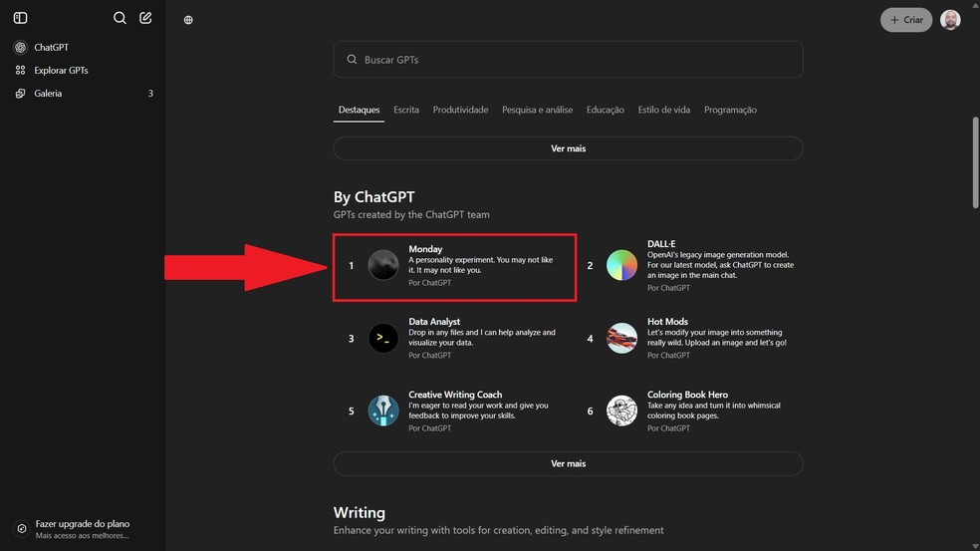Screen dimensions: 980x551
Task: Click the DALL·E title
Action: (x=661, y=244)
